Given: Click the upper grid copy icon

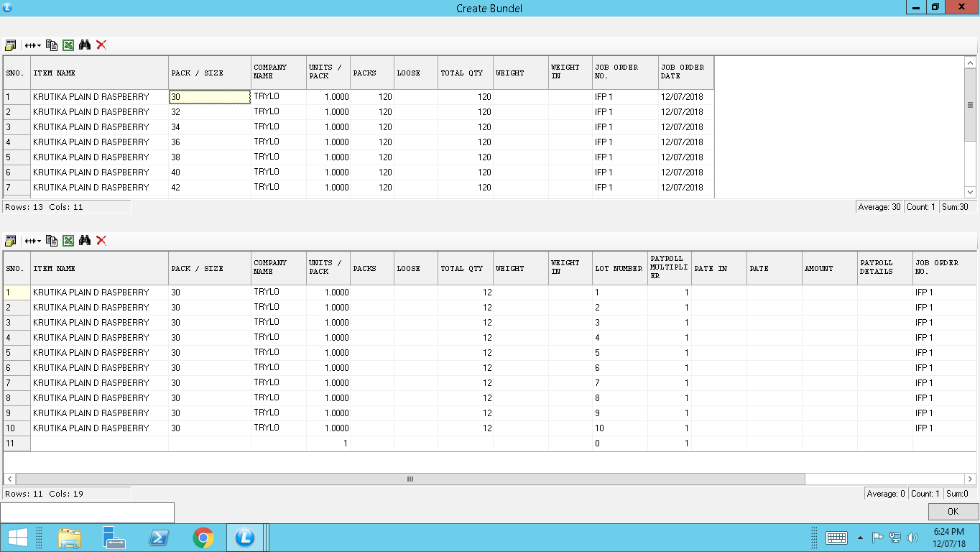Looking at the screenshot, I should (52, 45).
